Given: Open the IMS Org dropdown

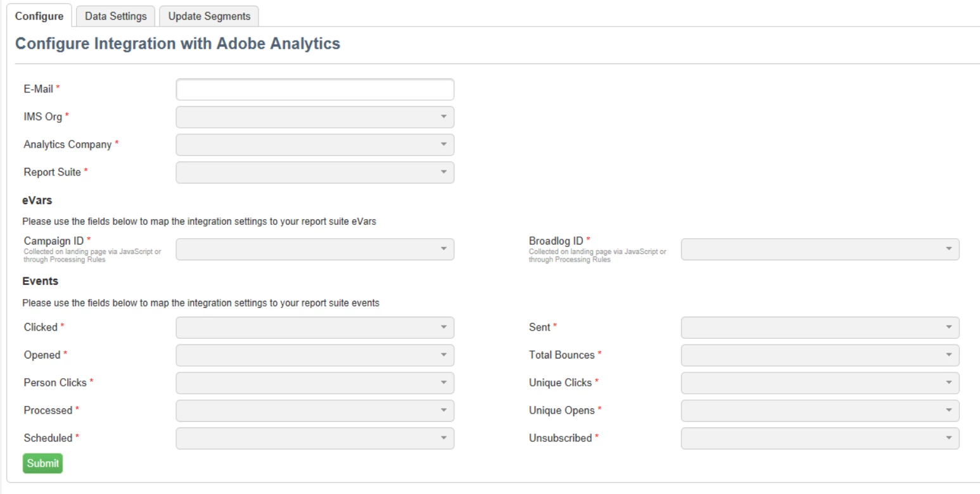Looking at the screenshot, I should pyautogui.click(x=315, y=117).
